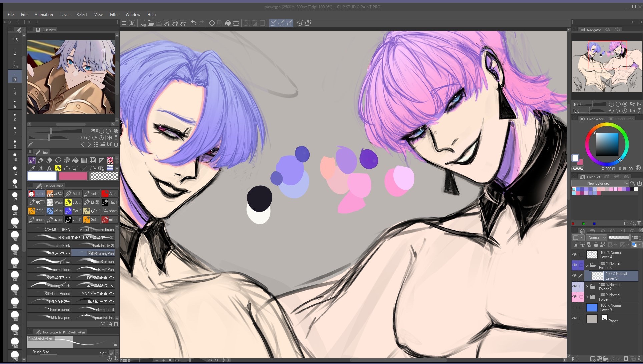
Task: Expand Folder 2 in layer list
Action: coord(587,287)
